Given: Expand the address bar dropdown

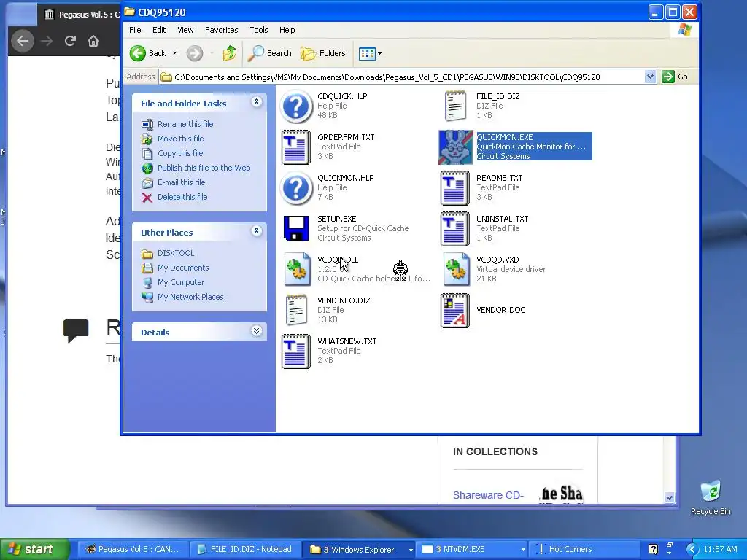Looking at the screenshot, I should (650, 77).
